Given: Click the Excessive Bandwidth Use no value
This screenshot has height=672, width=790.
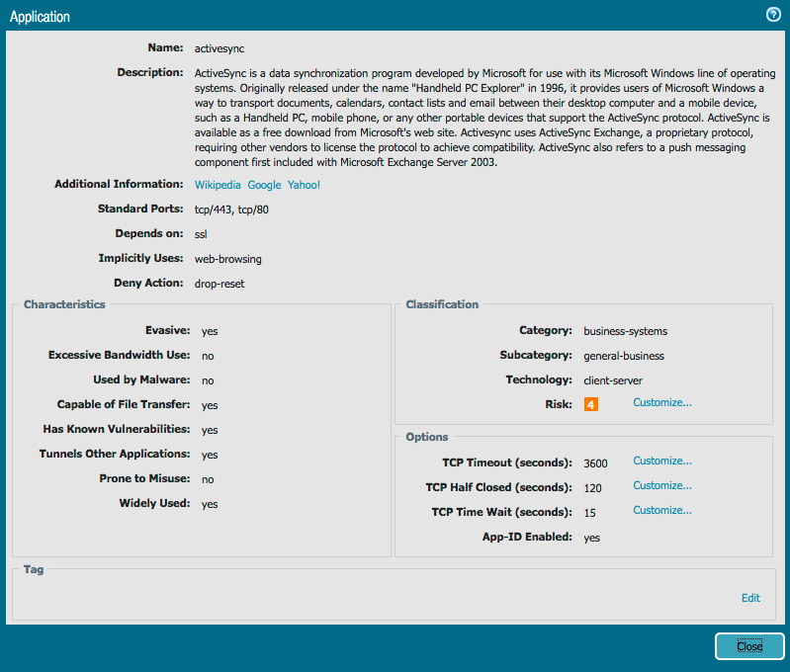Looking at the screenshot, I should point(208,356).
